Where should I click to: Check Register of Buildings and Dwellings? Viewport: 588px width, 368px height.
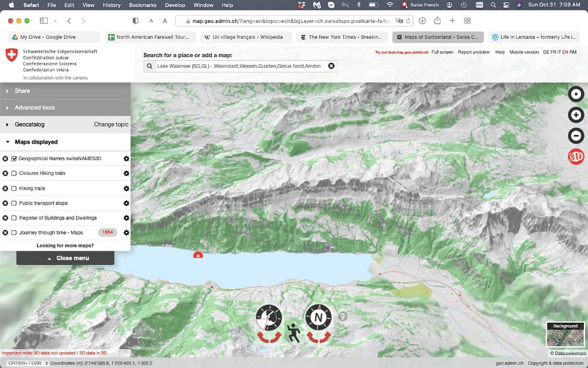(14, 218)
